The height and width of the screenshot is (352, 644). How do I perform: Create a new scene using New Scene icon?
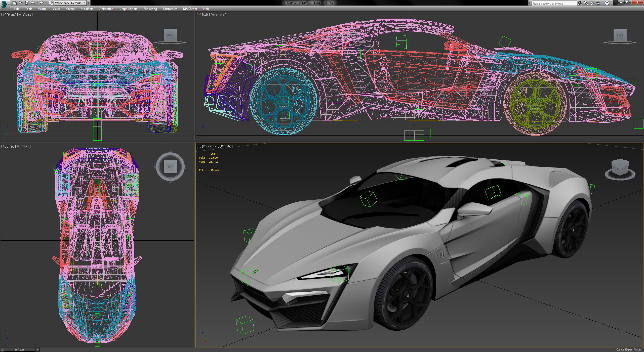15,3
